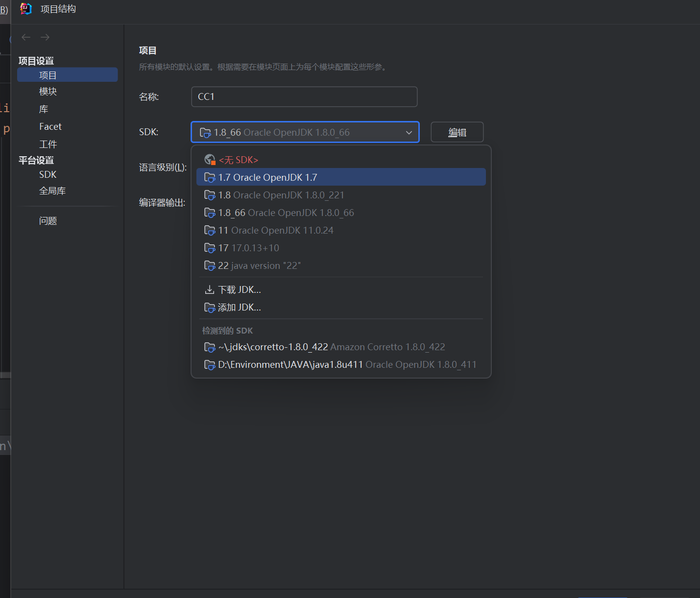Click the 项目结构 window title

[x=58, y=9]
